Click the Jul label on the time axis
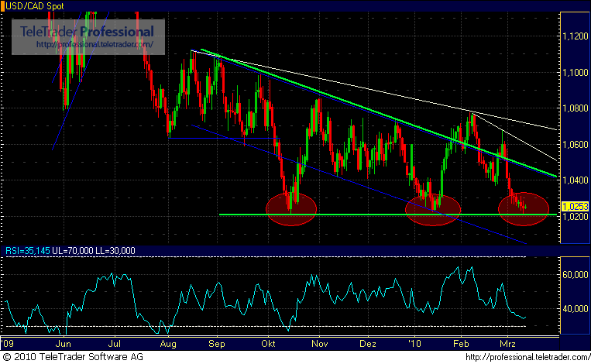 click(x=114, y=344)
